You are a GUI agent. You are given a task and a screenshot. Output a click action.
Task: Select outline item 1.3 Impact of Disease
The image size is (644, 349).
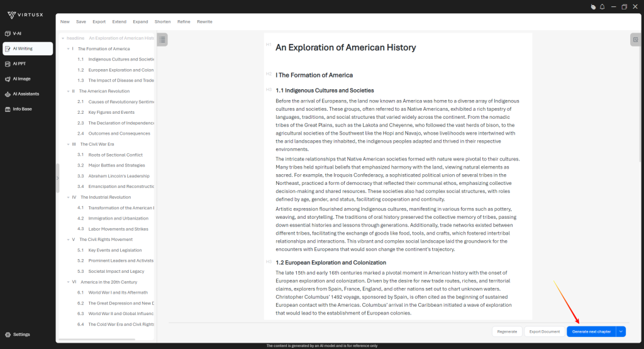[x=116, y=80]
